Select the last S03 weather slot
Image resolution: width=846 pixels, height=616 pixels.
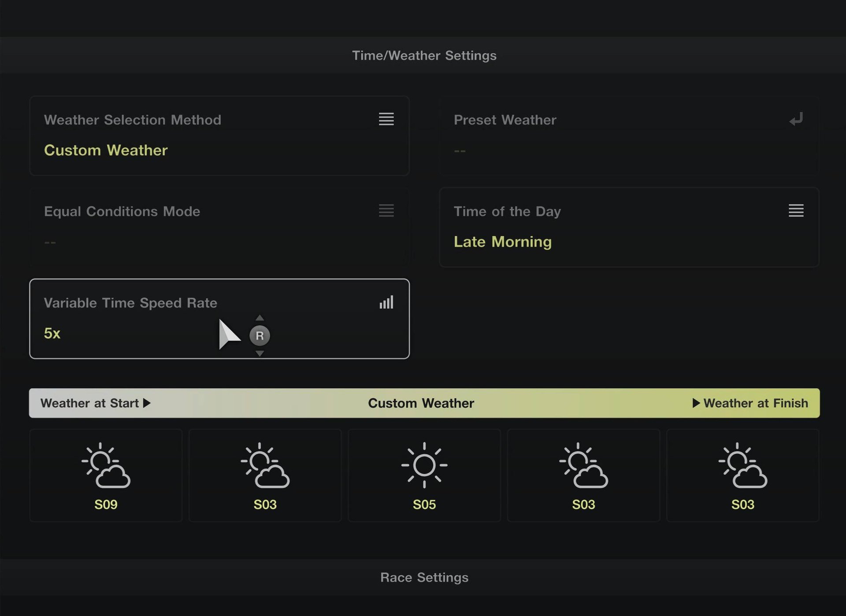tap(742, 475)
